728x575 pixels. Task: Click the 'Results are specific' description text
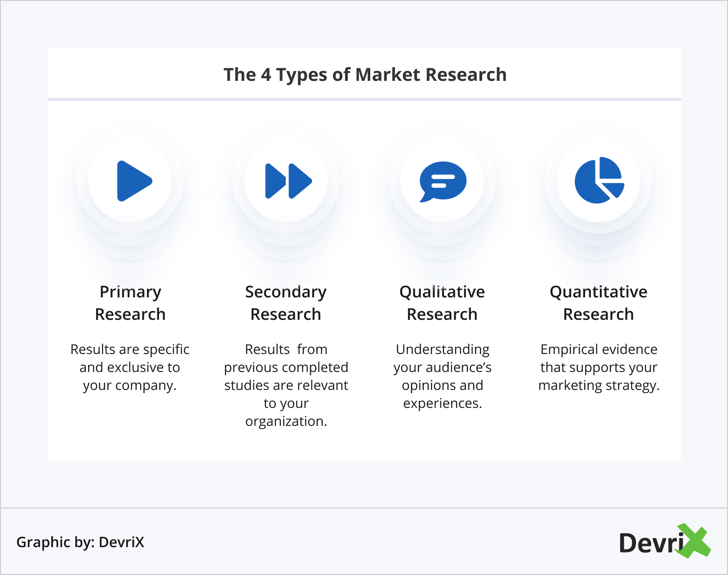(130, 349)
